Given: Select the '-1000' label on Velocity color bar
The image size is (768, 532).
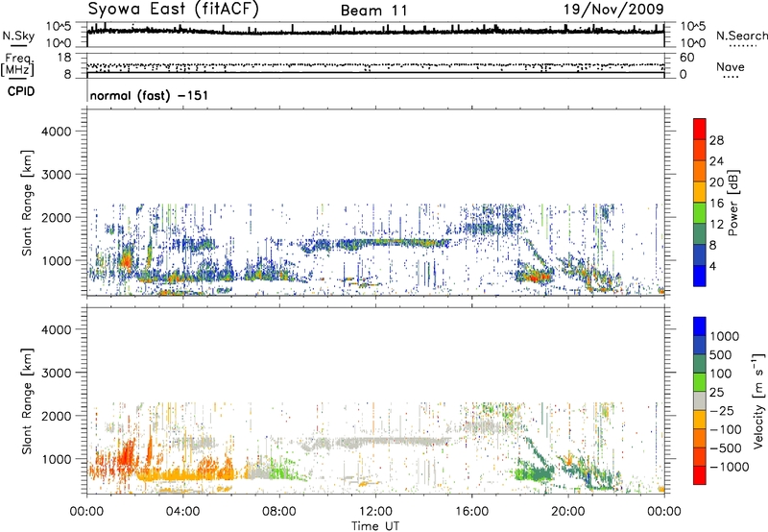Looking at the screenshot, I should coord(730,467).
